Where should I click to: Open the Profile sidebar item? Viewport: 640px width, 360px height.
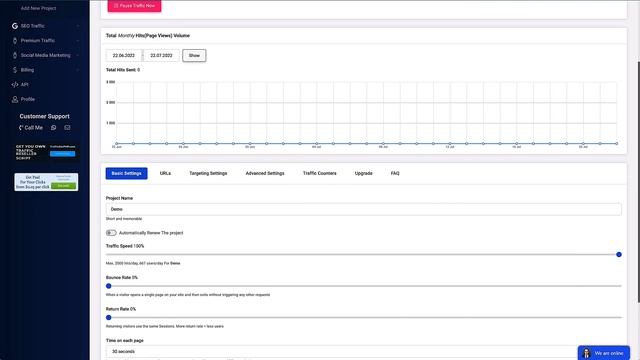28,99
